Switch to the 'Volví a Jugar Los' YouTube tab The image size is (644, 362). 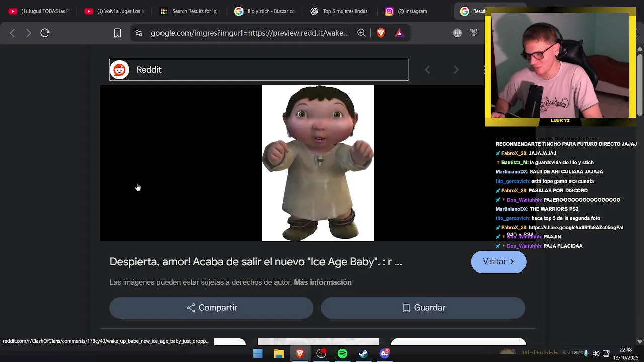click(x=115, y=11)
